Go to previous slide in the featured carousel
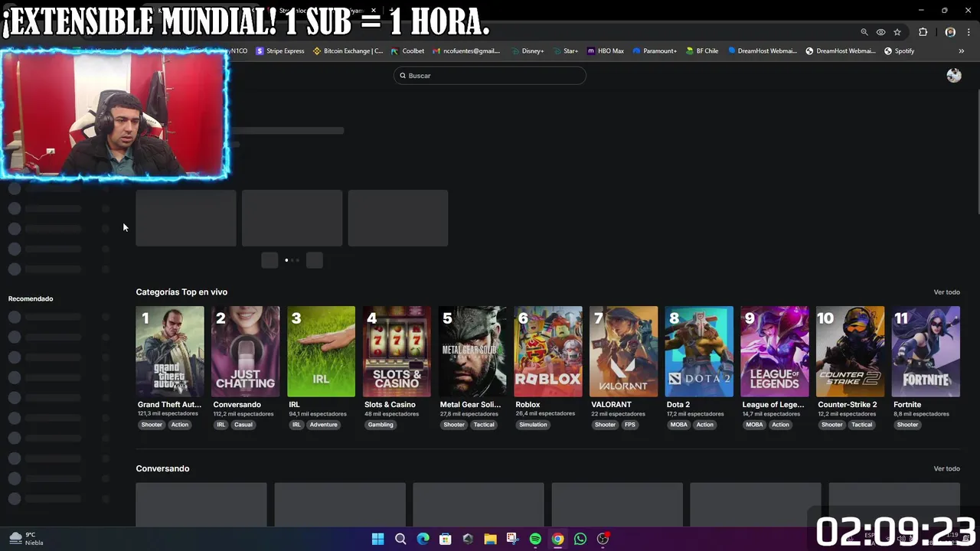Image resolution: width=980 pixels, height=551 pixels. click(269, 260)
